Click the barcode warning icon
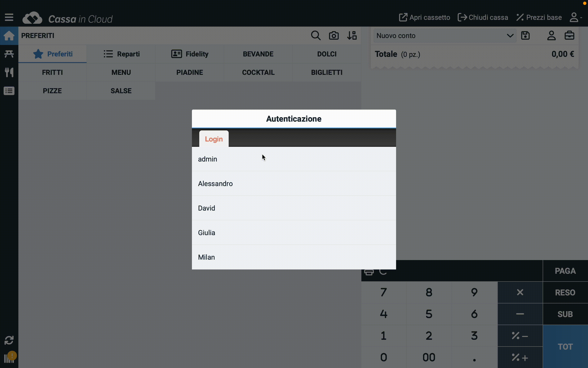Viewport: 588px width, 368px height. point(10,357)
